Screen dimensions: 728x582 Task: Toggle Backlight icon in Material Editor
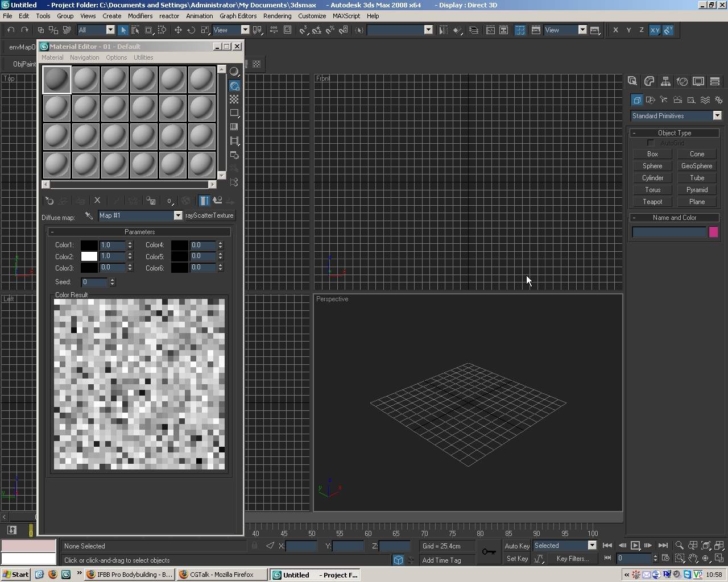(x=234, y=86)
